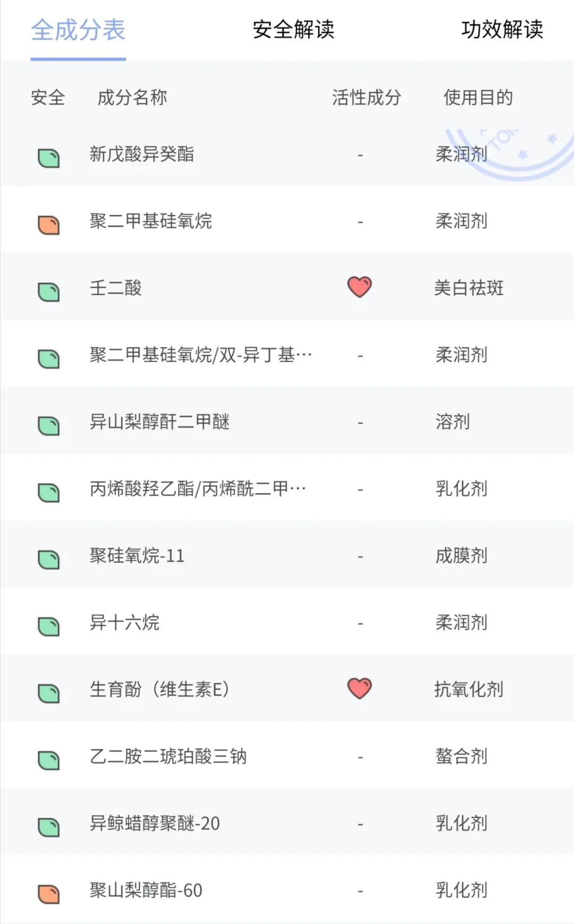The height and width of the screenshot is (924, 574).
Task: Tap green leaf icon beside 异山梨醇酐二甲醚
Action: (48, 425)
